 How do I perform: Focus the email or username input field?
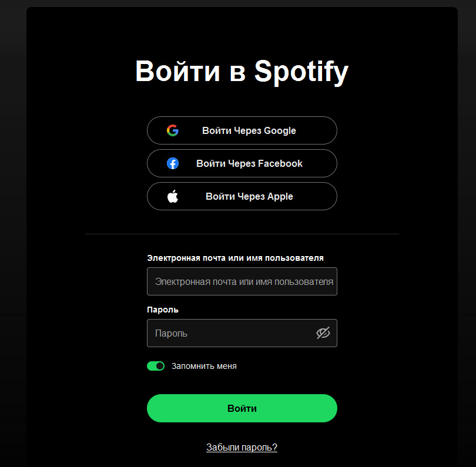(242, 281)
